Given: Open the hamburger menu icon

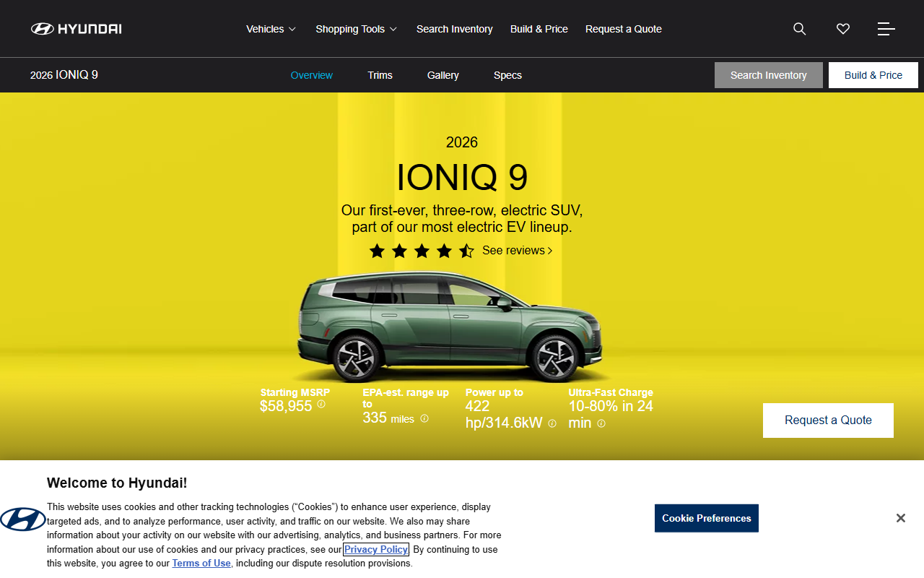Looking at the screenshot, I should 886,29.
